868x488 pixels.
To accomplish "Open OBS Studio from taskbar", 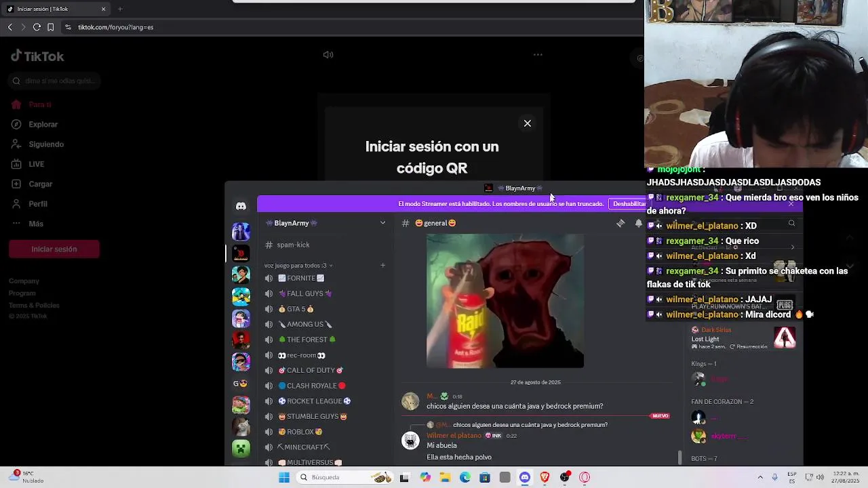I will pos(565,477).
